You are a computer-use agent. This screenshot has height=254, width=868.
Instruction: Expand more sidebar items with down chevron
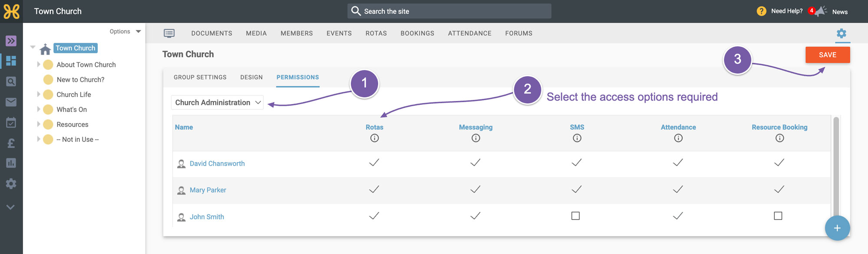click(x=11, y=207)
